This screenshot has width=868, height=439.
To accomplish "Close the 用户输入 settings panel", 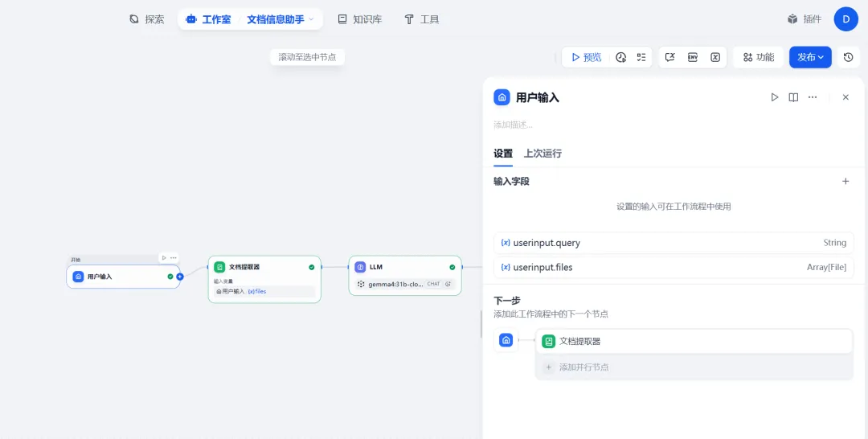I will [x=845, y=97].
